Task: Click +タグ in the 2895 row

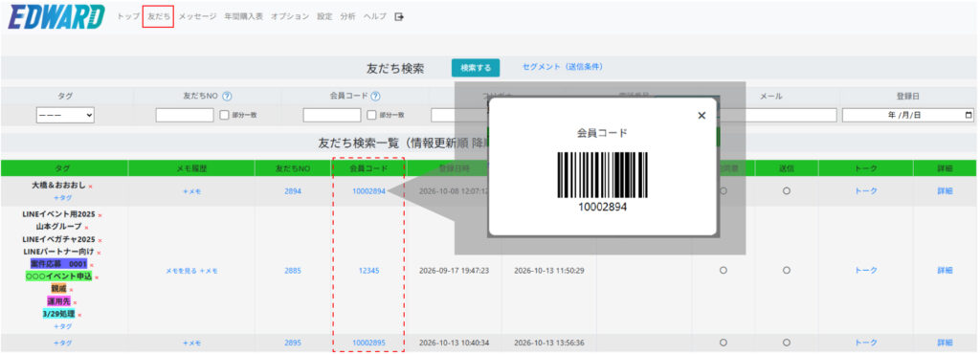Action: [62, 343]
